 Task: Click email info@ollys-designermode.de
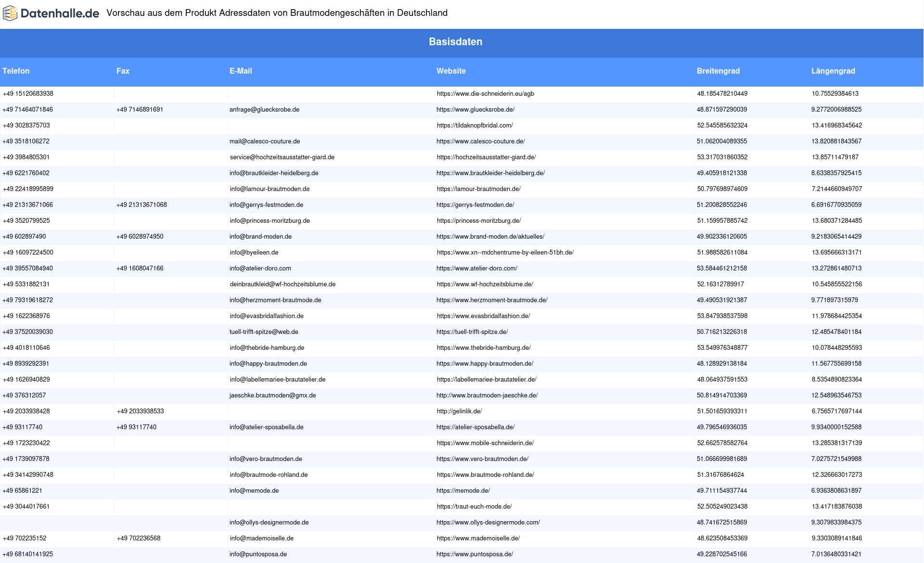[269, 523]
